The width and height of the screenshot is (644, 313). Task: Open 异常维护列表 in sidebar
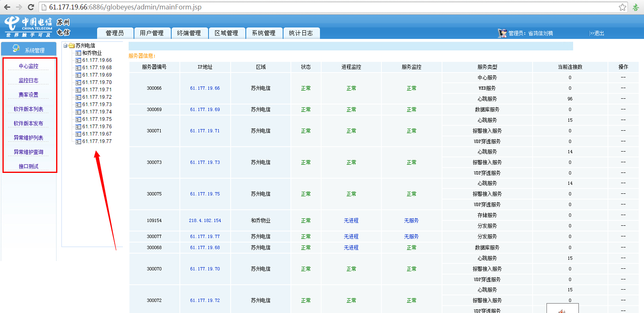pos(28,138)
